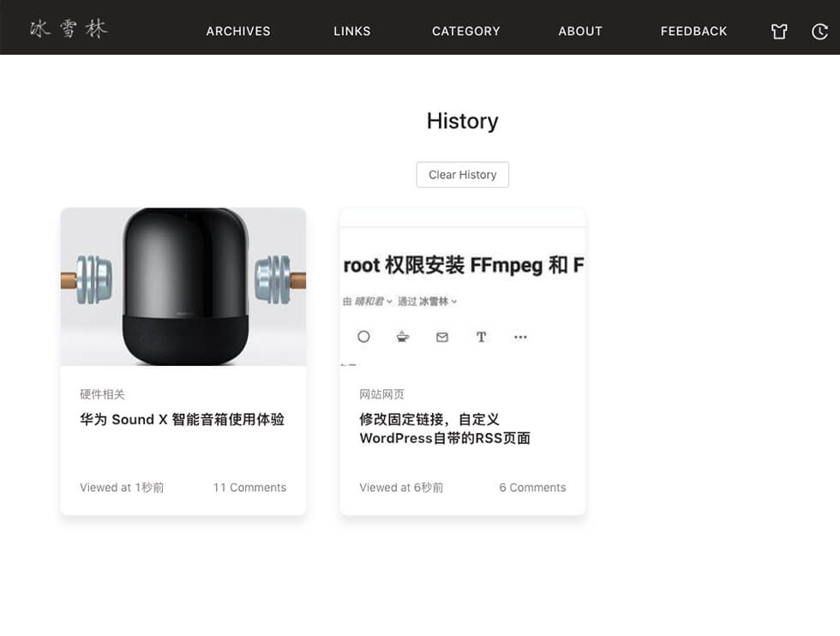Open the 华为 Sound X 智能音箱使用体验 article title

[182, 420]
